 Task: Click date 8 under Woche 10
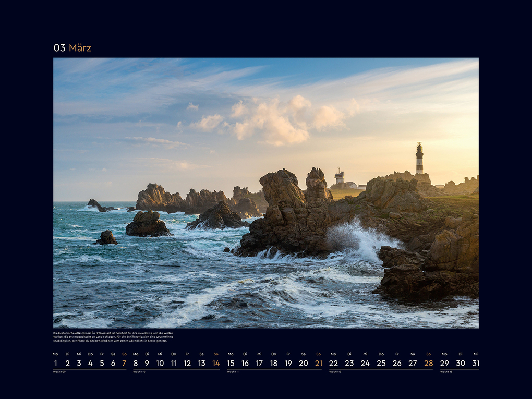135,362
